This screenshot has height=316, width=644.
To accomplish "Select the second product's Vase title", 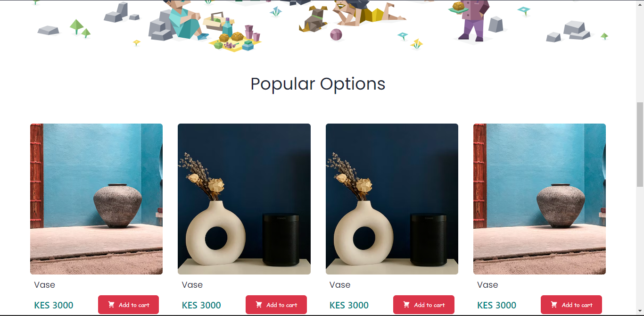I will tap(192, 285).
